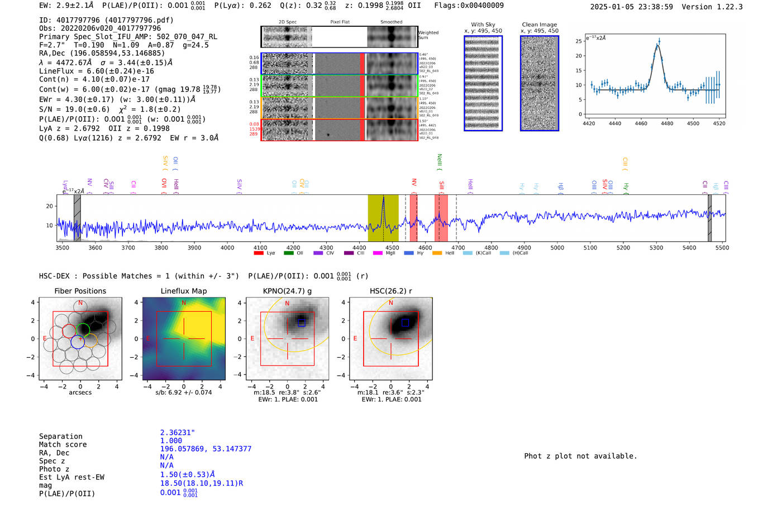782x532 pixels.
Task: Click the yellow highlighted emission line region
Action: tap(383, 218)
